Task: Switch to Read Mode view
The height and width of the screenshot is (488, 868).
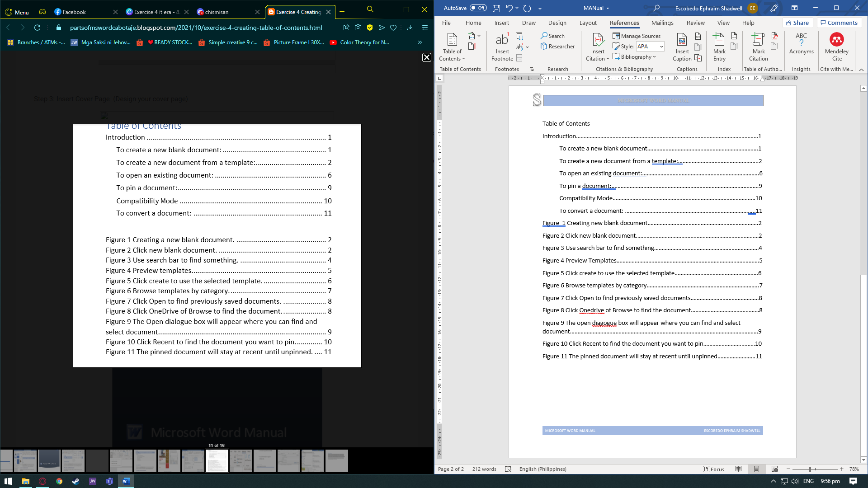Action: click(738, 469)
